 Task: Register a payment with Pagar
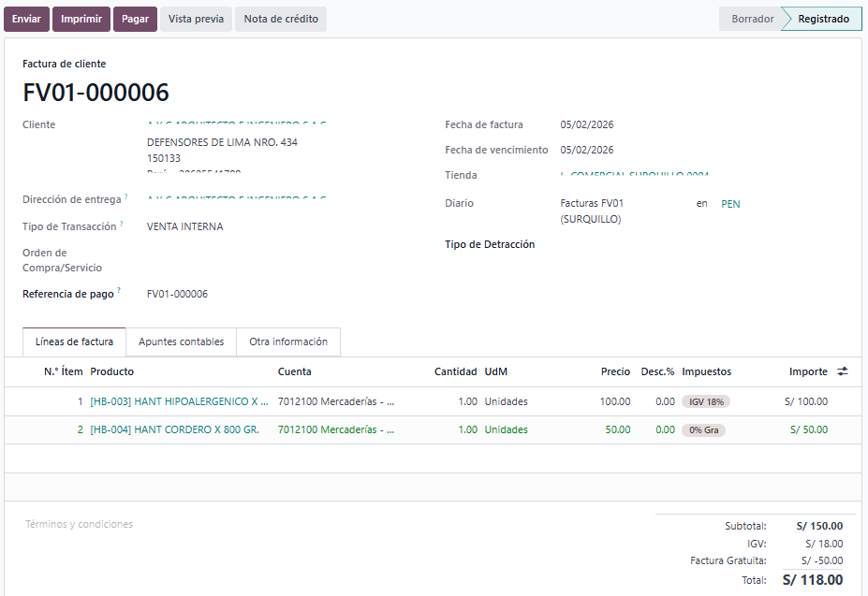point(135,20)
